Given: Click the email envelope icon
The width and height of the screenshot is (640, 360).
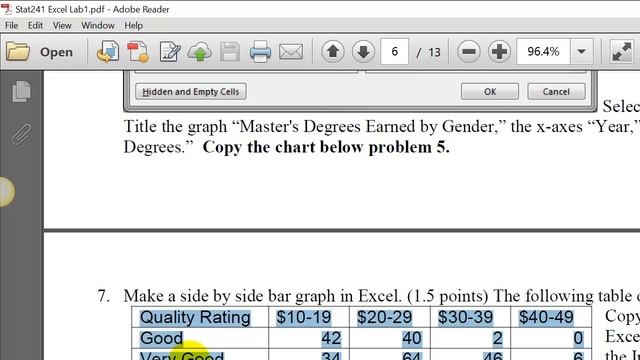Looking at the screenshot, I should click(291, 52).
